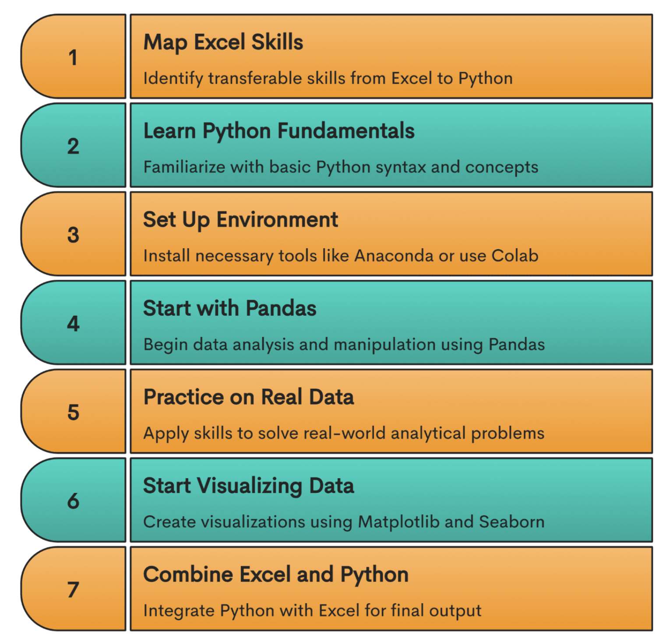Click the number 1 step badge
The height and width of the screenshot is (644, 666).
coord(73,57)
